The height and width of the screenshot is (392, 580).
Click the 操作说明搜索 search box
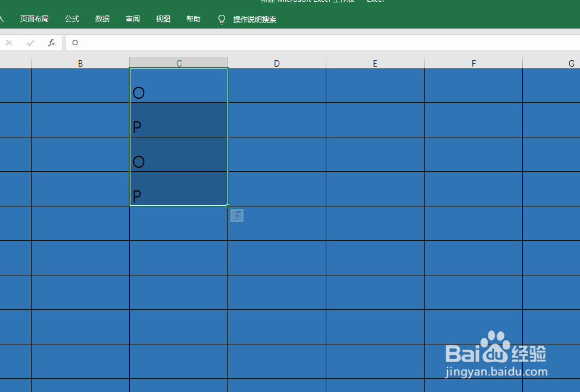click(x=255, y=20)
